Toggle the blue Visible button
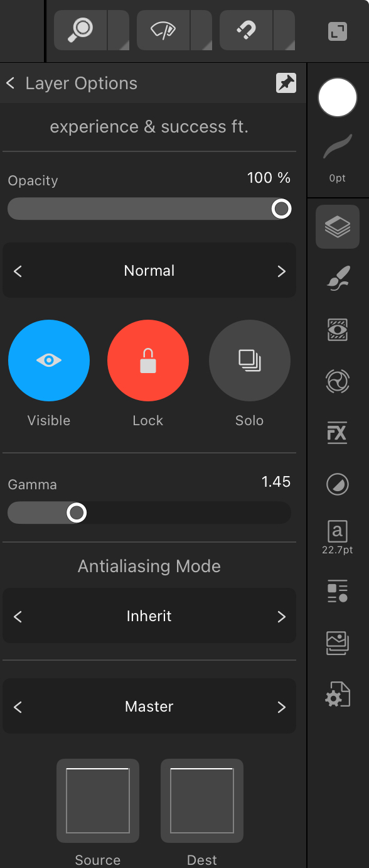The image size is (369, 868). click(49, 360)
